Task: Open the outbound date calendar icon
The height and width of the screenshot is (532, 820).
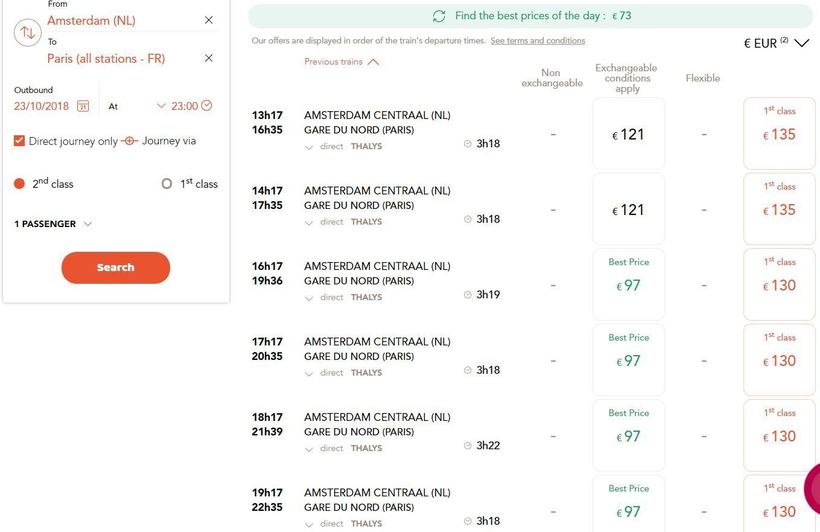Action: (83, 106)
